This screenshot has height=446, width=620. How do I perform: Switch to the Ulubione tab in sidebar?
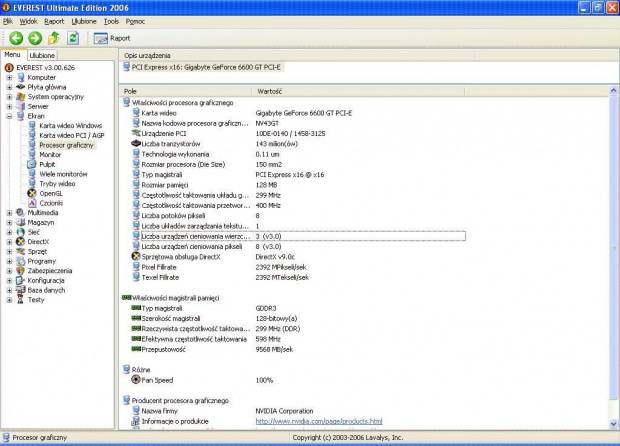(42, 55)
